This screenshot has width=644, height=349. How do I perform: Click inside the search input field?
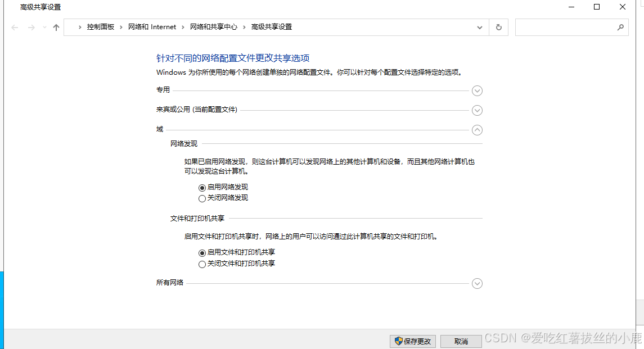tap(564, 27)
